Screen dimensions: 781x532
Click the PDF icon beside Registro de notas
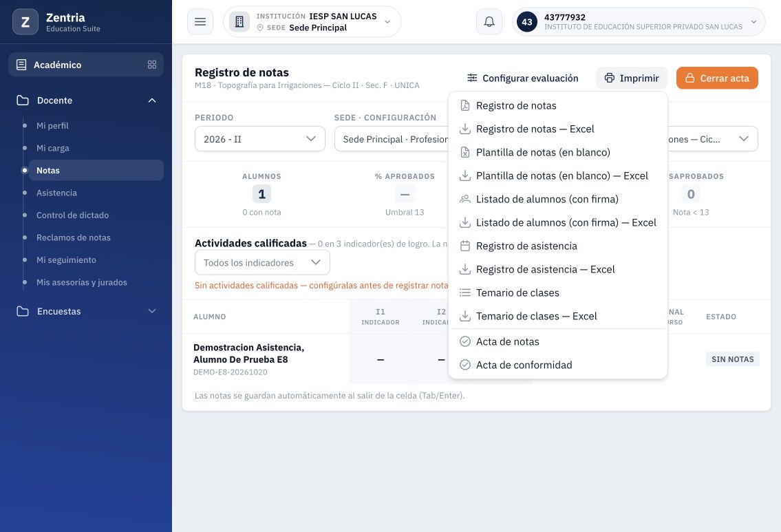[464, 105]
